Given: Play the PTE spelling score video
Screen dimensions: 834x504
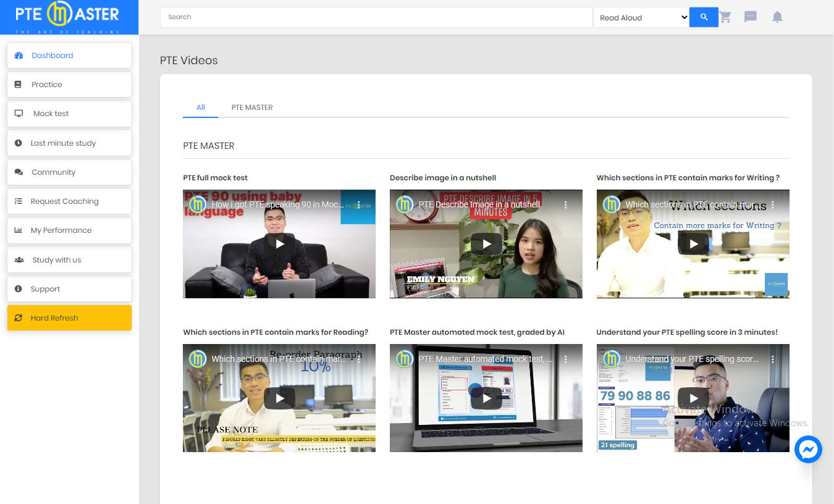Looking at the screenshot, I should [x=693, y=398].
